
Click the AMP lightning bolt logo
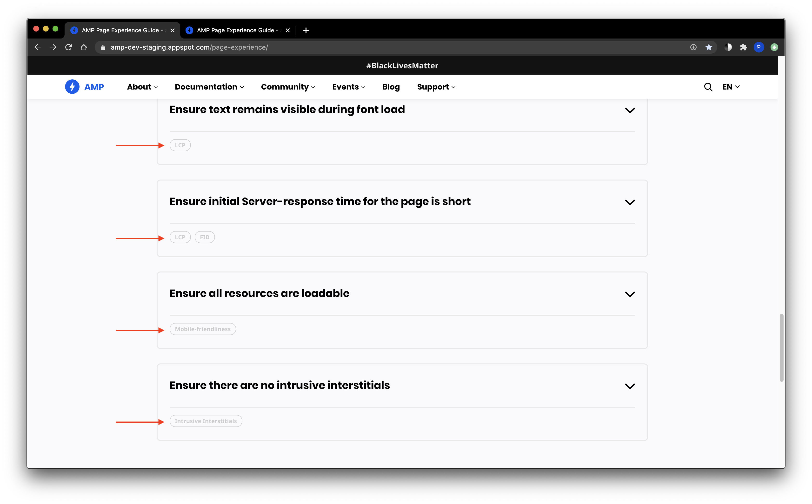[72, 87]
